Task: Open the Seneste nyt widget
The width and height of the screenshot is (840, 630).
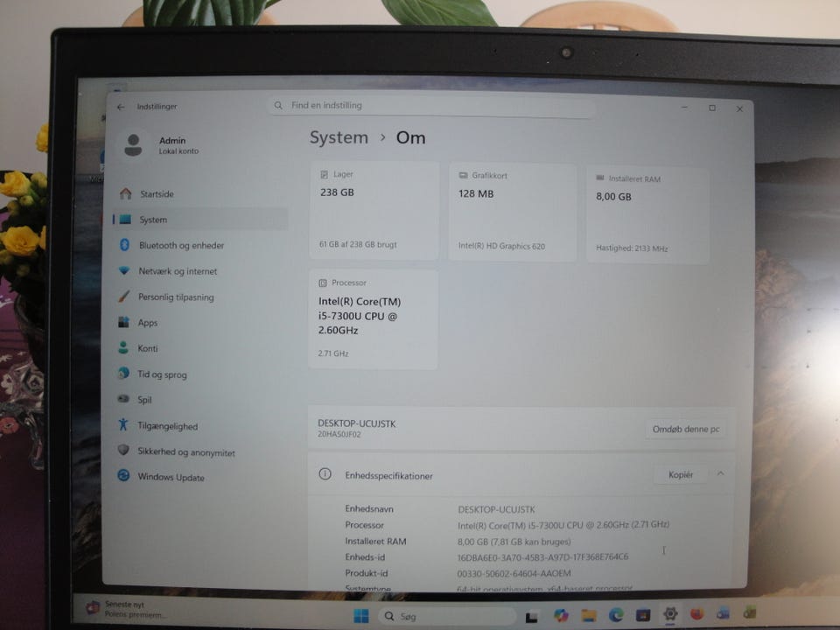Action: (x=129, y=609)
